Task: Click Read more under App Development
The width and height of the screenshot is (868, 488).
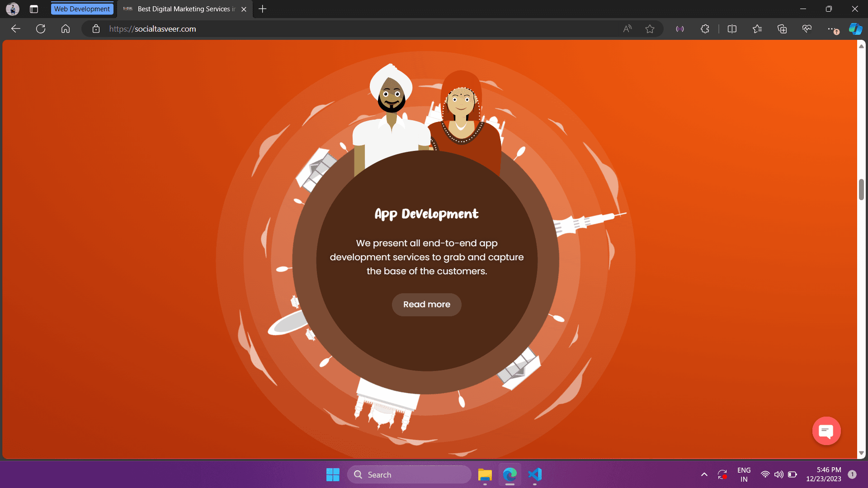Action: click(426, 305)
